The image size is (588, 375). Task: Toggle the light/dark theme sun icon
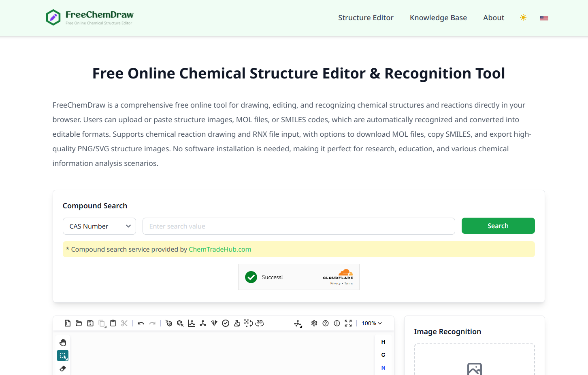coord(523,18)
